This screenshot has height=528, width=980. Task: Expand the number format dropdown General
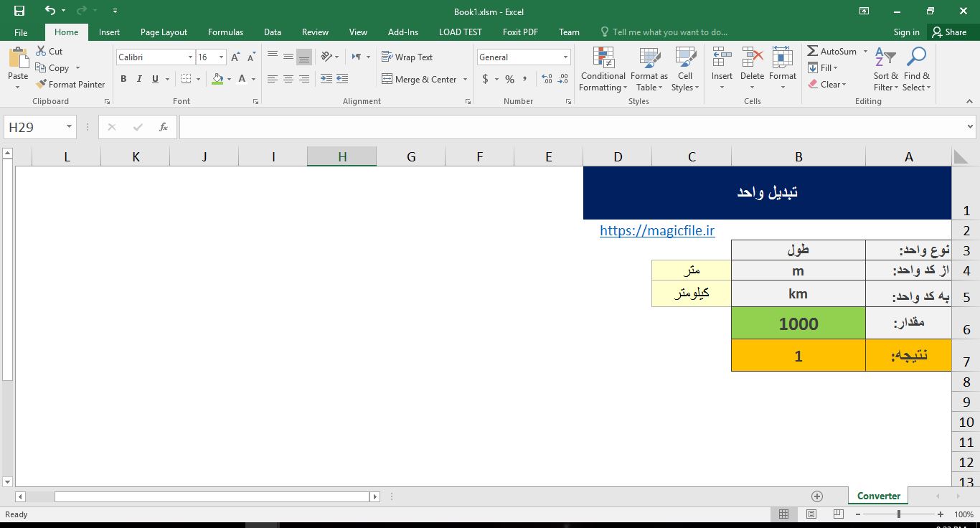click(565, 57)
